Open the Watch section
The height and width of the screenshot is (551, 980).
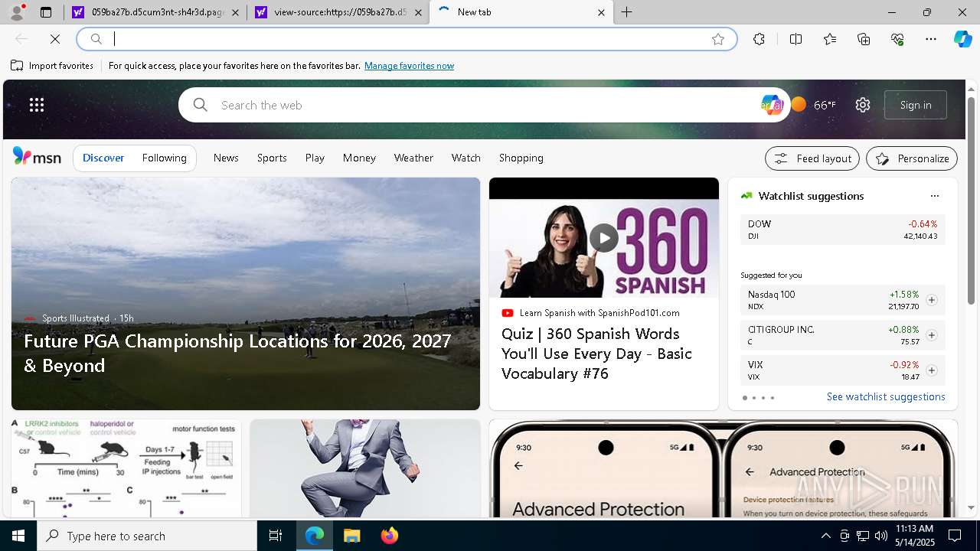pos(465,158)
